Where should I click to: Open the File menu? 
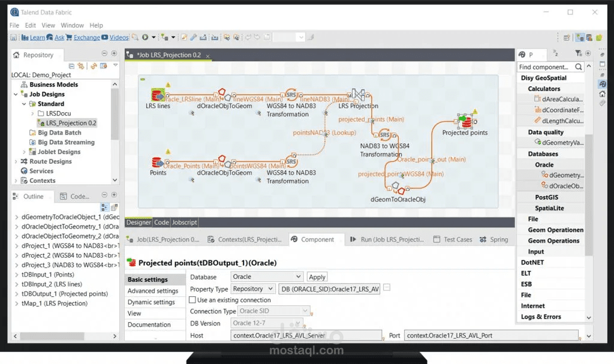pos(14,25)
